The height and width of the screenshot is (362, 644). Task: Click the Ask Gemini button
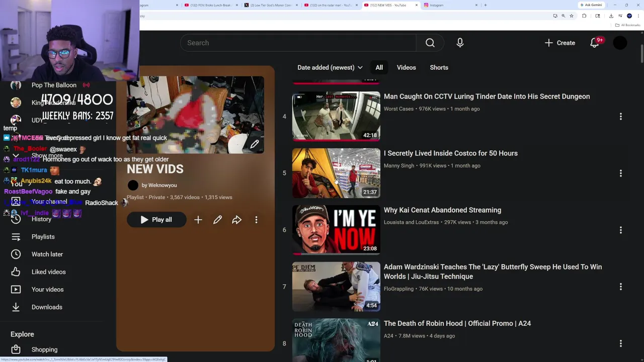click(x=591, y=5)
